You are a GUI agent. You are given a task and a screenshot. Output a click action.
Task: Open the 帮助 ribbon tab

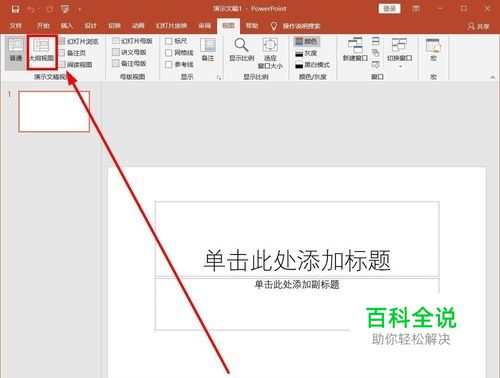tap(252, 26)
